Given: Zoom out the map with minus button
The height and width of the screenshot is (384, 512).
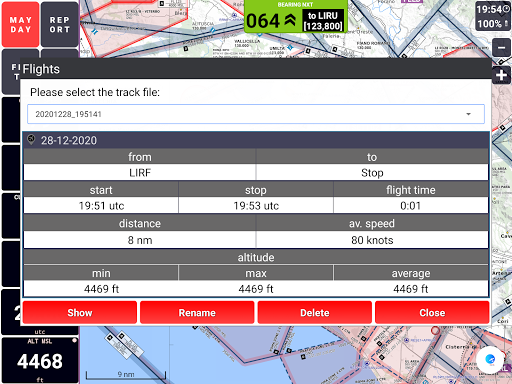Looking at the screenshot, I should coord(501,48).
